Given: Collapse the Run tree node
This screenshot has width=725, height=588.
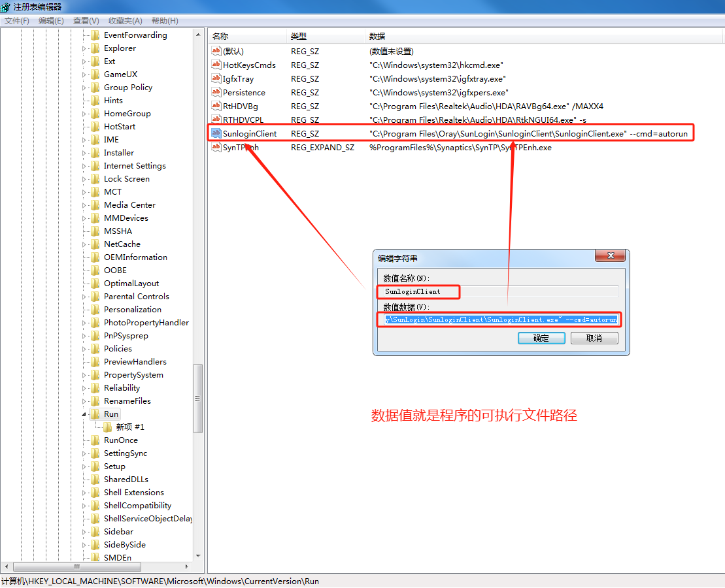Looking at the screenshot, I should click(x=84, y=414).
